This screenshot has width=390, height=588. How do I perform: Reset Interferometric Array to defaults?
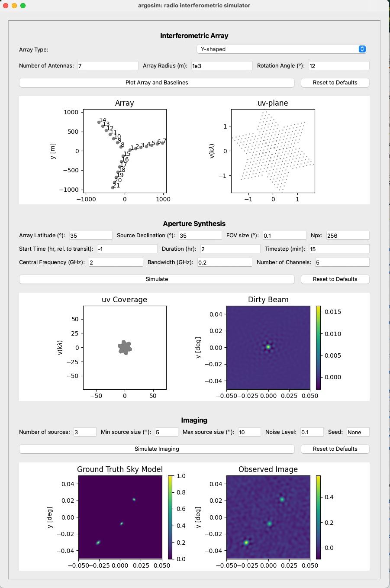pos(335,83)
